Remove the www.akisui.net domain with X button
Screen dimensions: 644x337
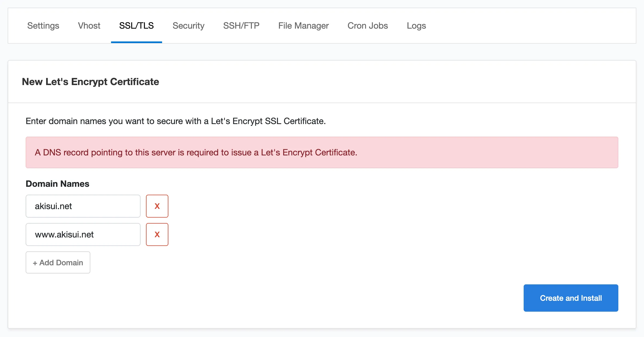[x=157, y=234]
